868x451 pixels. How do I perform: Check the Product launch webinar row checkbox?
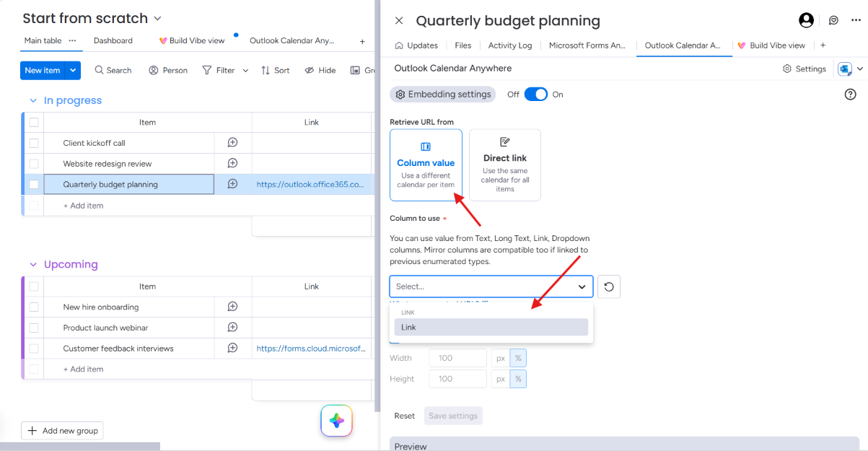[34, 328]
